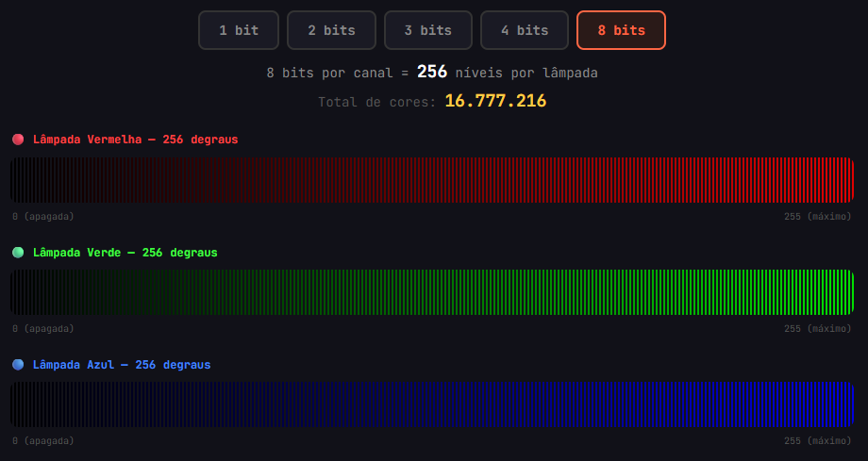
Task: Click "255 (máximo)" under the red bar
Action: pos(817,217)
